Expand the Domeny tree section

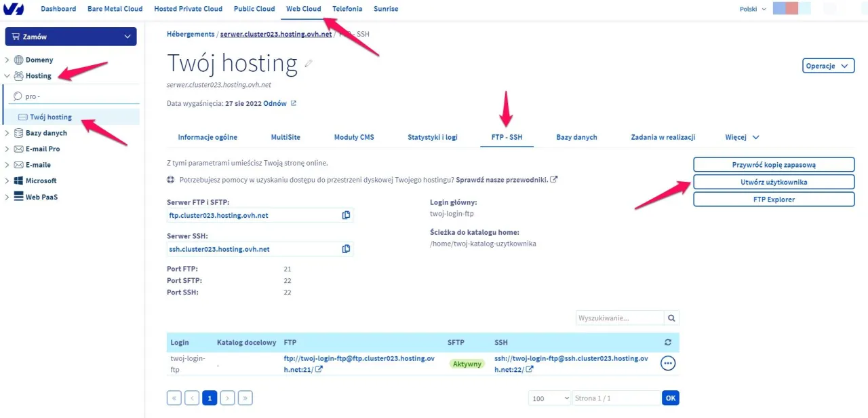7,60
